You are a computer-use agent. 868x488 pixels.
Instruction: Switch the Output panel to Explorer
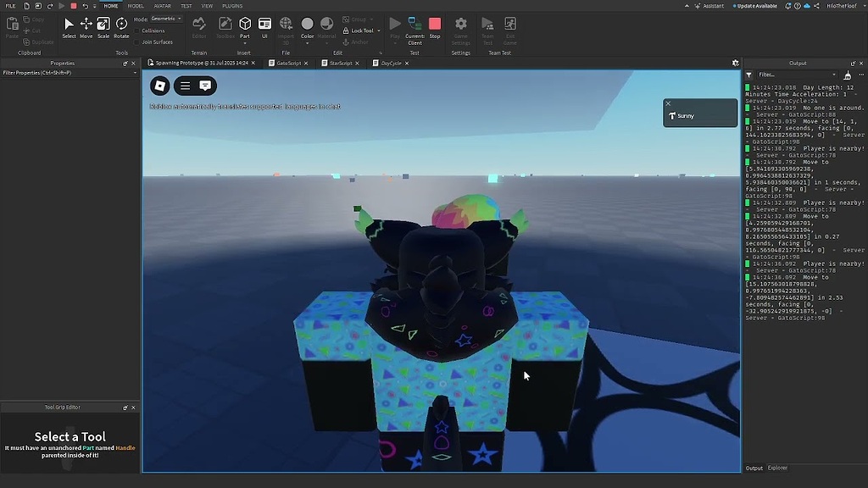(776, 468)
